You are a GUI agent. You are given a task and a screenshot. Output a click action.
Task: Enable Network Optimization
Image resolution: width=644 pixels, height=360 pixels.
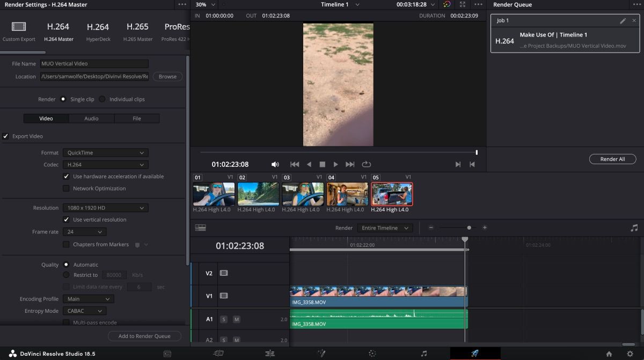click(66, 188)
